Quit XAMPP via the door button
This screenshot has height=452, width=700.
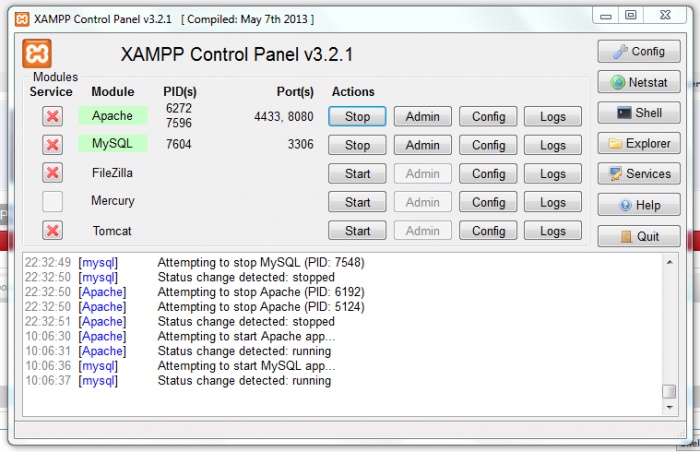click(639, 236)
